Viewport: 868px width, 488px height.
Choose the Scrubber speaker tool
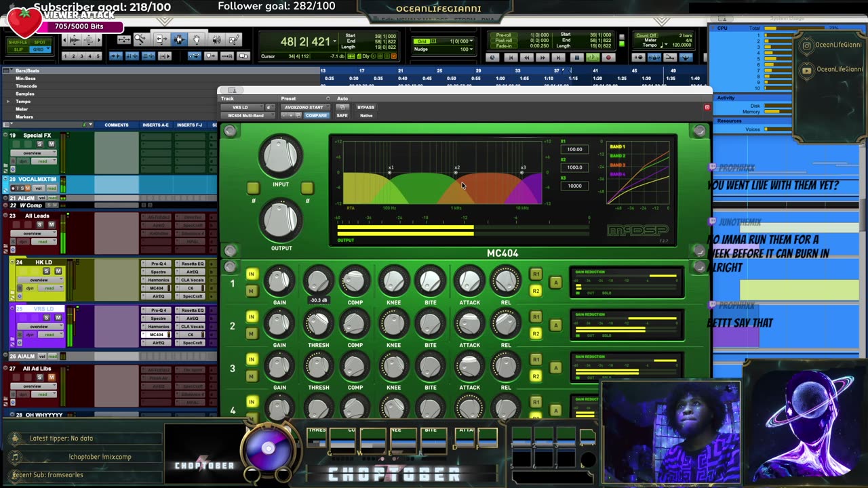[x=216, y=40]
